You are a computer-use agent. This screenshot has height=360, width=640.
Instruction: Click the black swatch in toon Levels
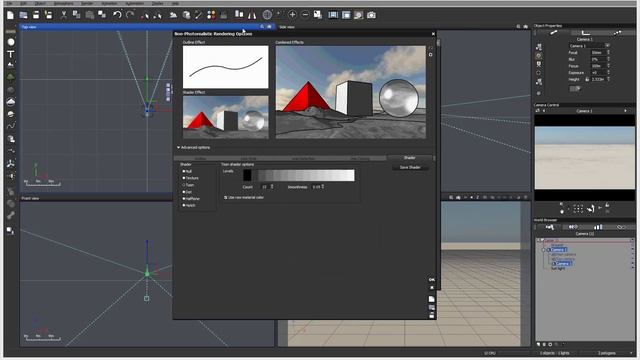tap(247, 175)
